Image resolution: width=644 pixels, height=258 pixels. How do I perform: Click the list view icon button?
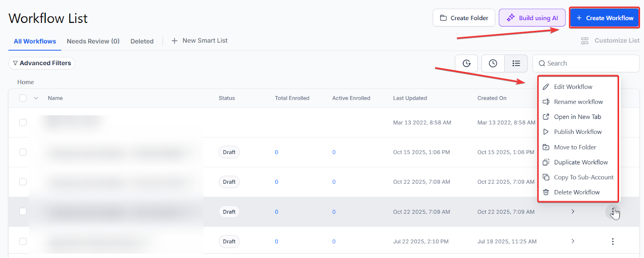click(516, 63)
